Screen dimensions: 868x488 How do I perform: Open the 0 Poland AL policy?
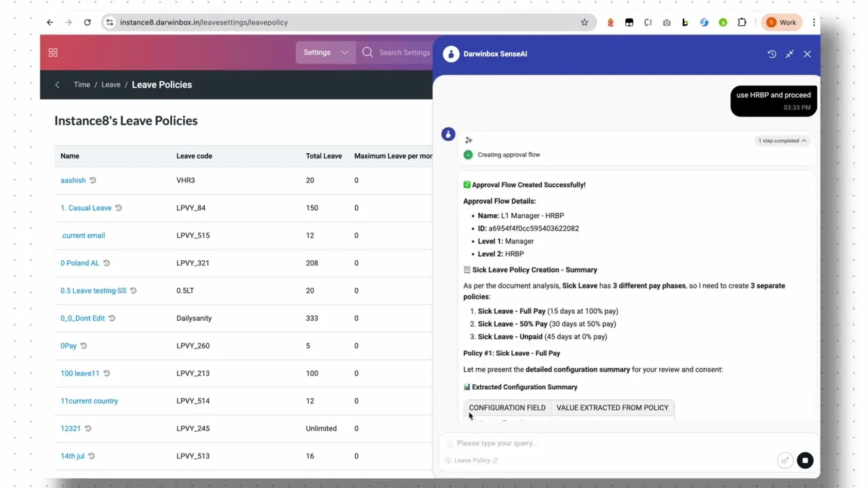[x=80, y=263]
